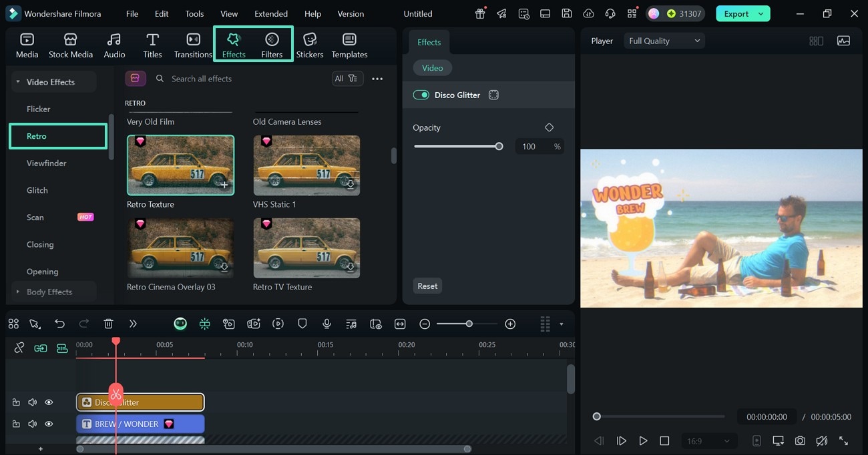Open the Templates tab

pos(349,45)
